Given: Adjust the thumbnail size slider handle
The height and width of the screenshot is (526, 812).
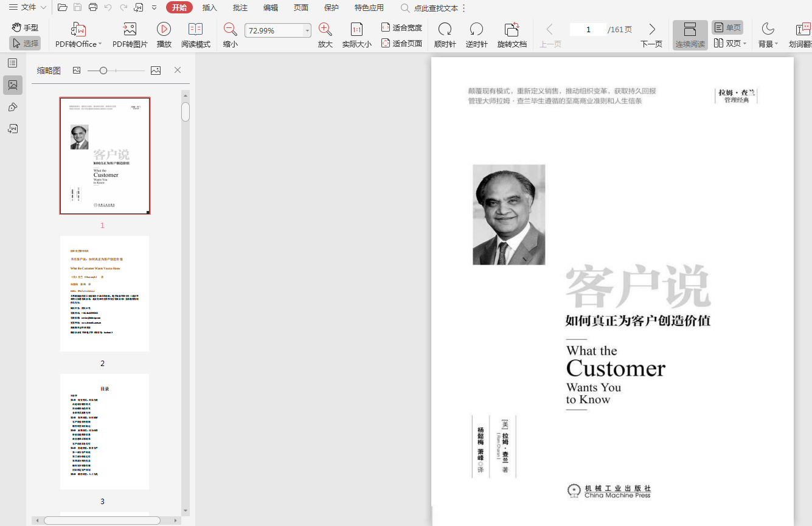Looking at the screenshot, I should pyautogui.click(x=103, y=71).
